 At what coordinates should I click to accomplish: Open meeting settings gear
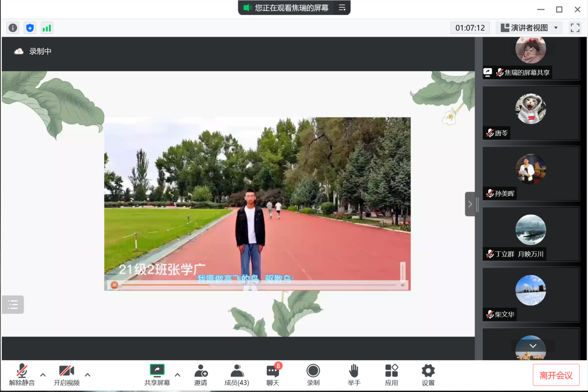click(428, 375)
